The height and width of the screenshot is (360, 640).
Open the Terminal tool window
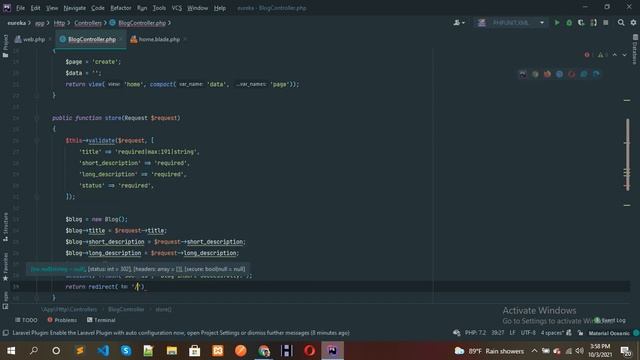click(101, 320)
